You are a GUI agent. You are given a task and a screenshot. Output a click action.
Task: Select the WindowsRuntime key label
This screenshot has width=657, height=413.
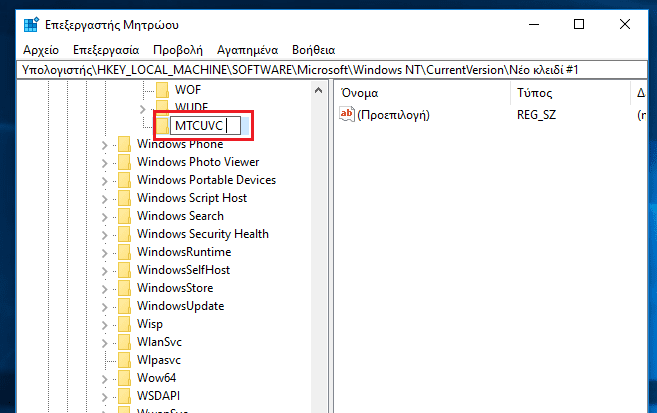point(184,252)
